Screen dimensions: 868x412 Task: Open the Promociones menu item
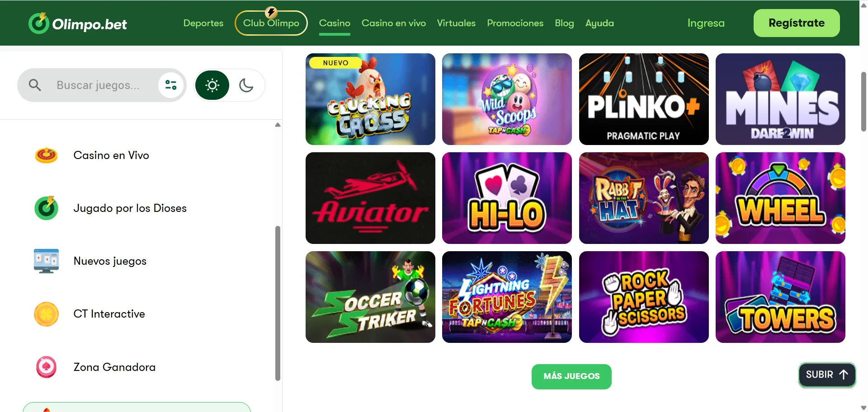tap(515, 23)
